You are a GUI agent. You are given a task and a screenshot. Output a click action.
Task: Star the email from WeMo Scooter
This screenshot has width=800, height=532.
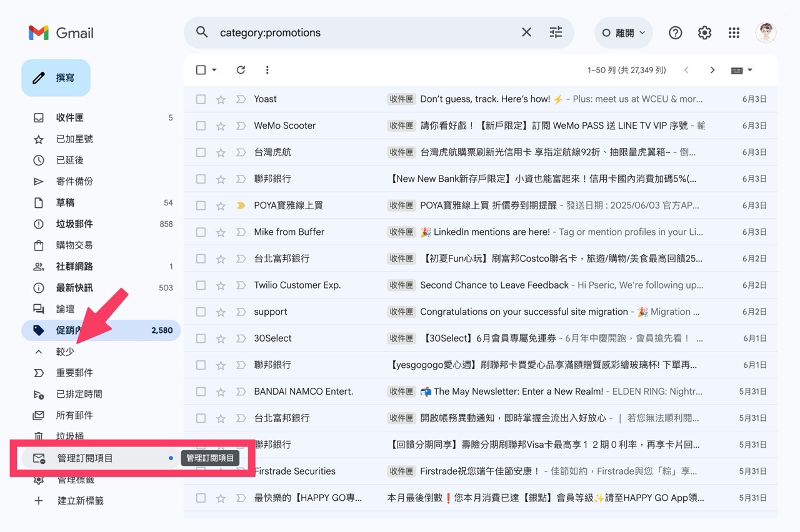point(221,126)
